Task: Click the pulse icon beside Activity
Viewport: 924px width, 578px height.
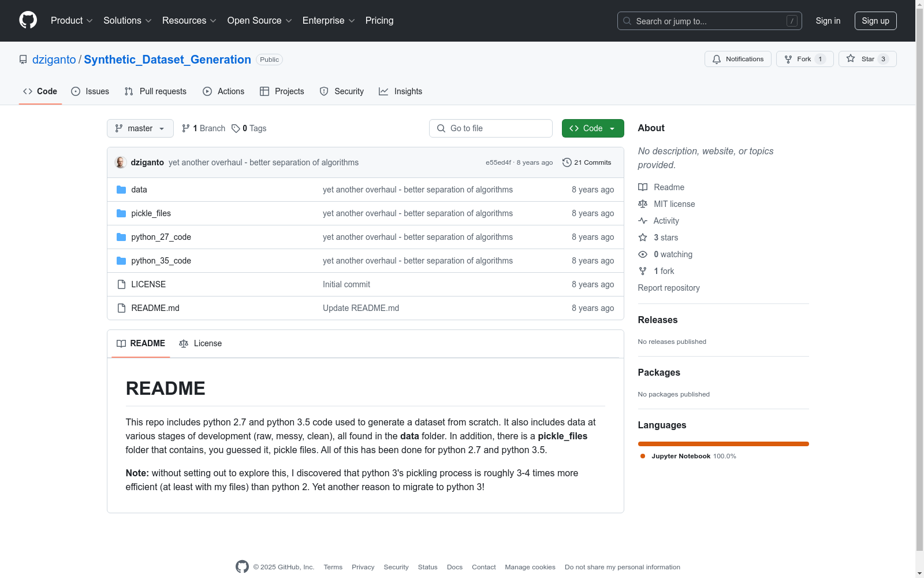Action: 643,221
